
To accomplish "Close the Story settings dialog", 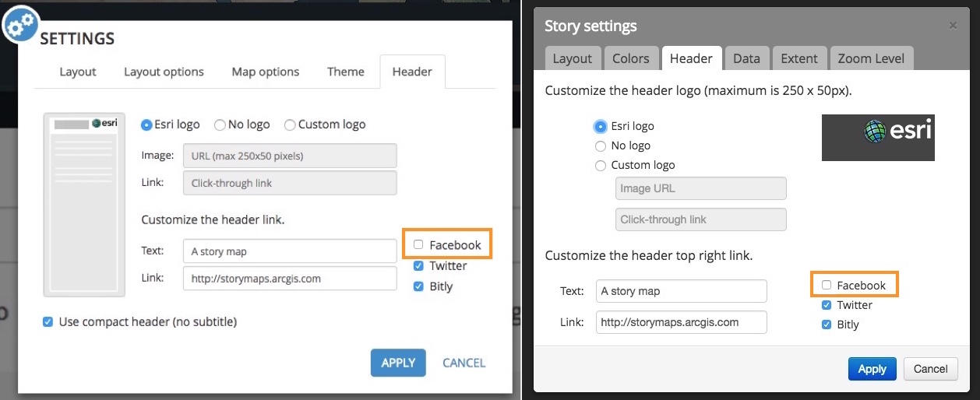I will [x=953, y=26].
